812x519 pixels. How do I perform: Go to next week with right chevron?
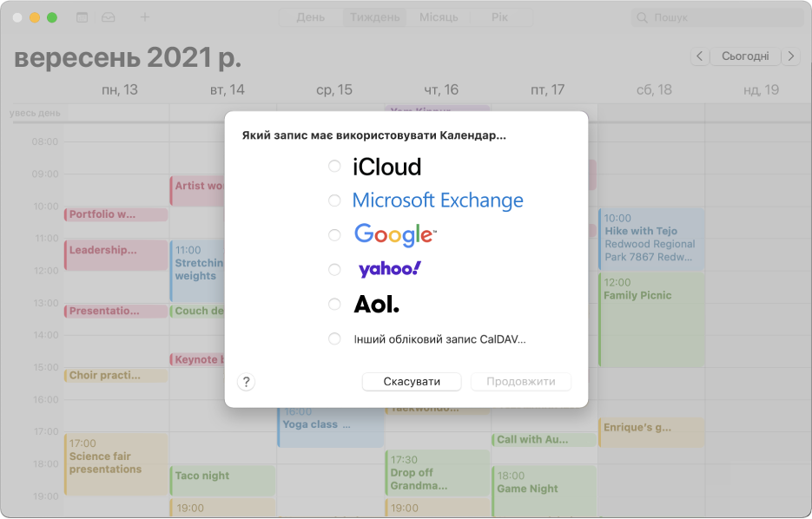tap(791, 56)
